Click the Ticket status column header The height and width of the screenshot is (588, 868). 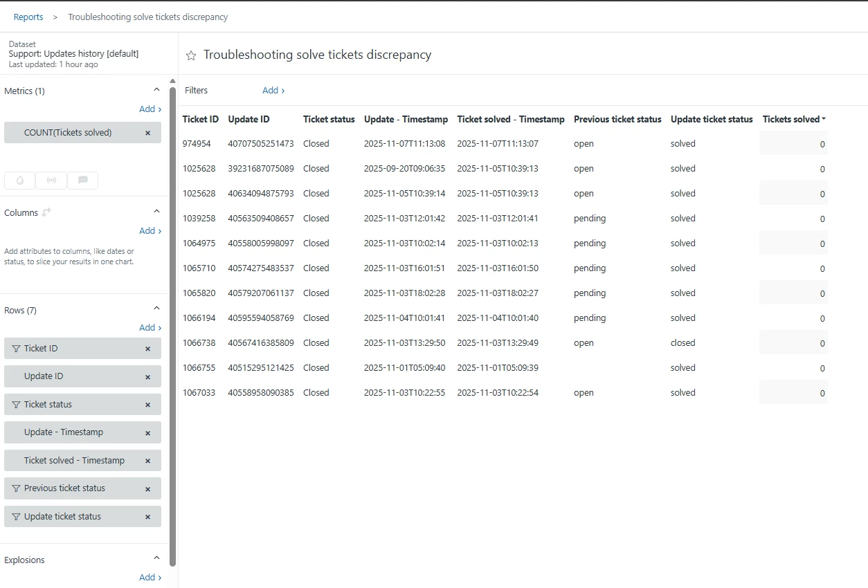point(329,120)
